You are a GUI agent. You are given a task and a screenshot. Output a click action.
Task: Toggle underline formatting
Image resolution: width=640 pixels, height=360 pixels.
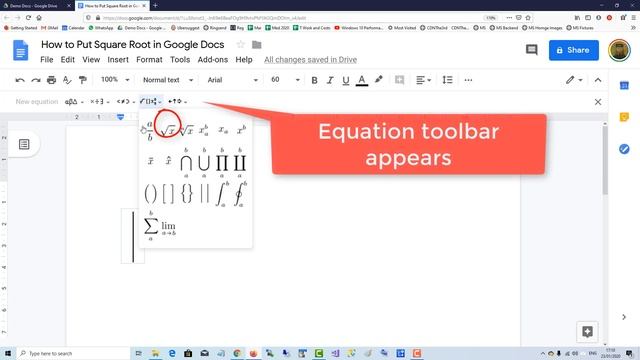click(x=346, y=80)
